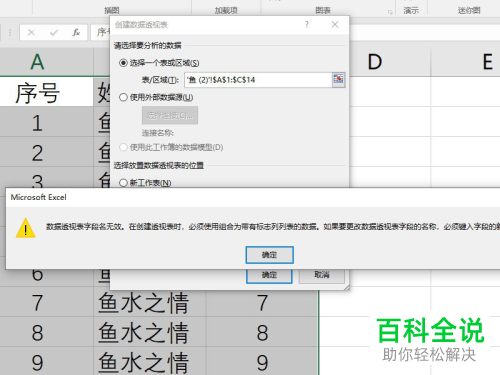Select the 使用外部数据源(U) radio button
This screenshot has height=375, width=500.
123,97
